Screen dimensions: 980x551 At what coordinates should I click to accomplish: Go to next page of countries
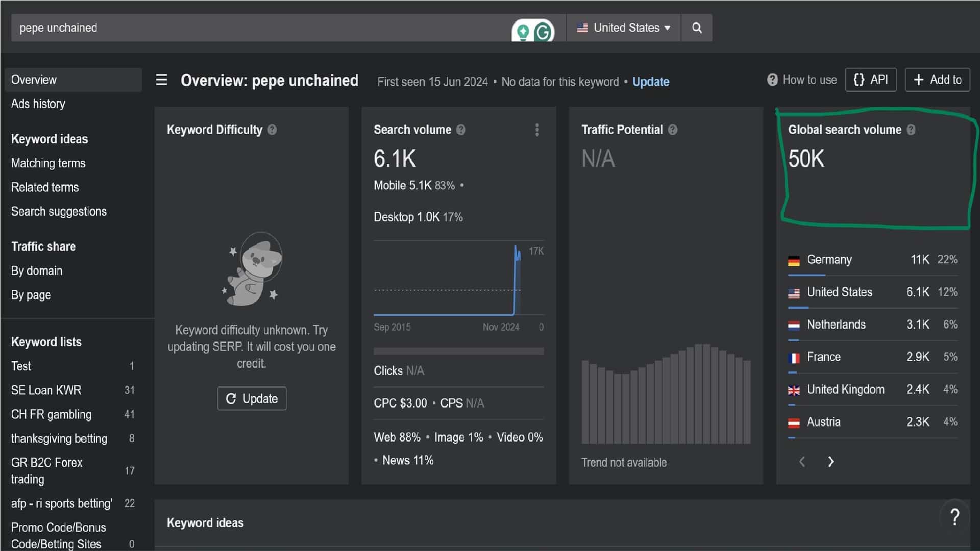830,462
